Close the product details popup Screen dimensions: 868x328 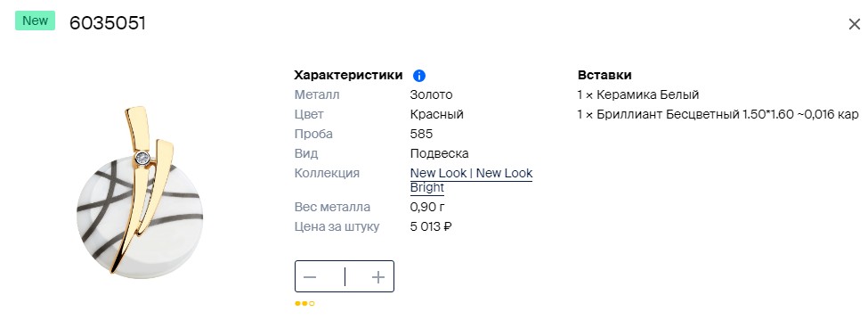pos(854,24)
